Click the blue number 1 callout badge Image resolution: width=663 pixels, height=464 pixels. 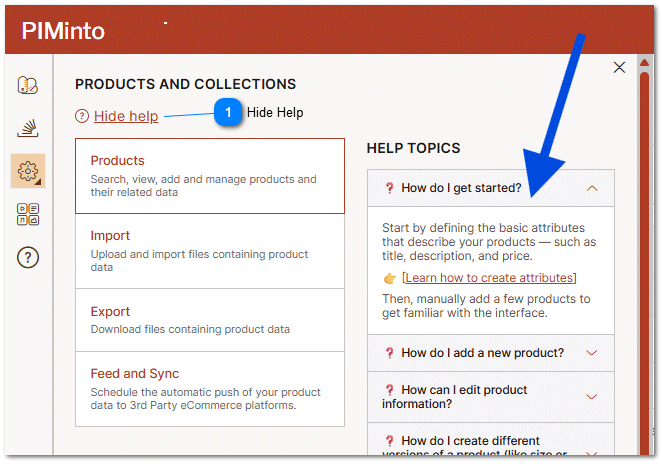(228, 113)
